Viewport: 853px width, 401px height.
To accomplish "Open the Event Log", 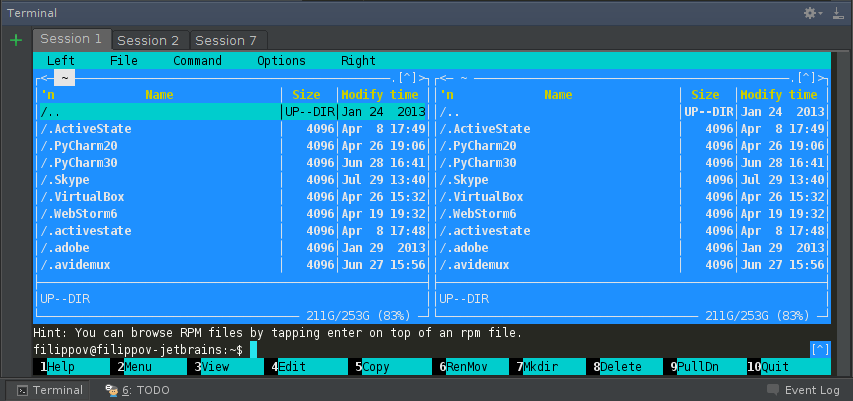I will (803, 390).
